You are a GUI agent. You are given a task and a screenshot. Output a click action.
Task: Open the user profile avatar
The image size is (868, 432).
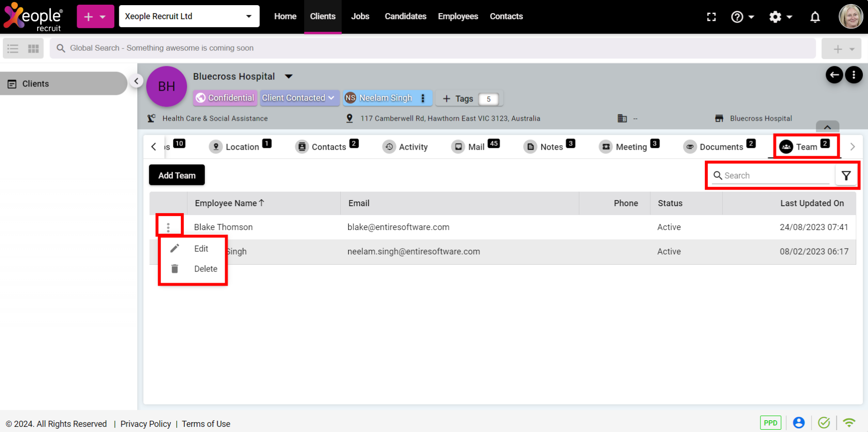(x=851, y=16)
